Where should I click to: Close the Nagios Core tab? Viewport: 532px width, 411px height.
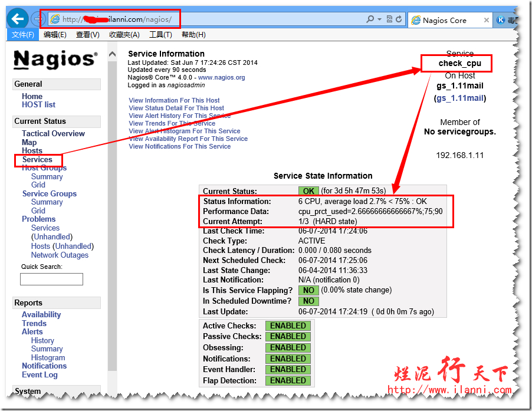tap(487, 20)
